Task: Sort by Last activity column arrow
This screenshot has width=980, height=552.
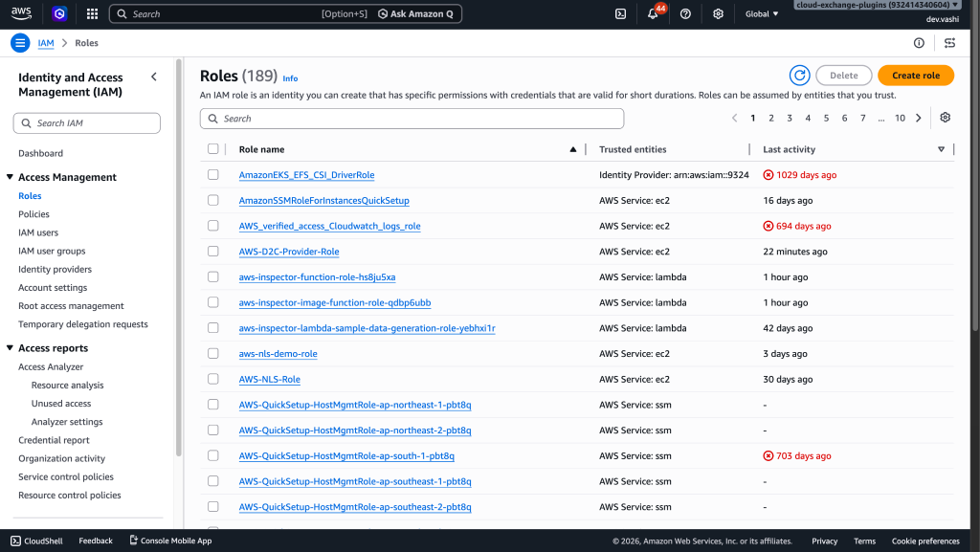Action: pos(941,149)
